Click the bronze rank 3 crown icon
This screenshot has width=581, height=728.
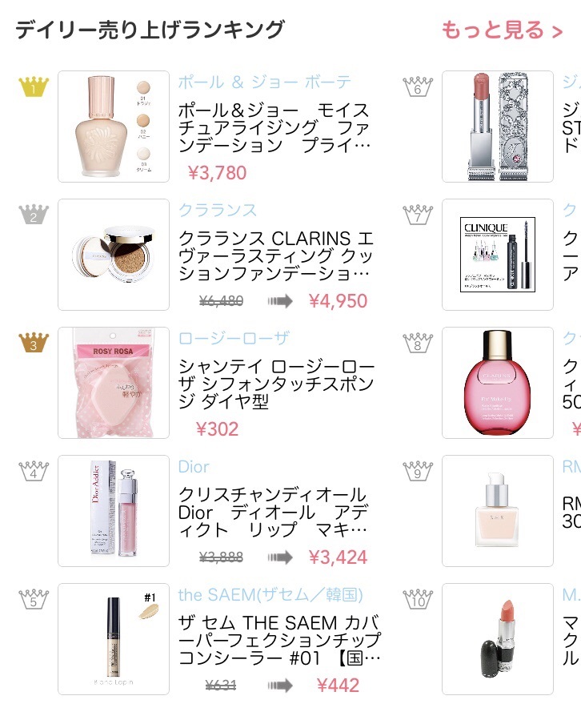click(x=34, y=343)
